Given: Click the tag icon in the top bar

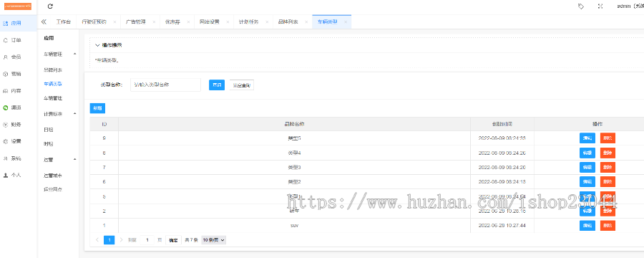Looking at the screenshot, I should coord(581,6).
